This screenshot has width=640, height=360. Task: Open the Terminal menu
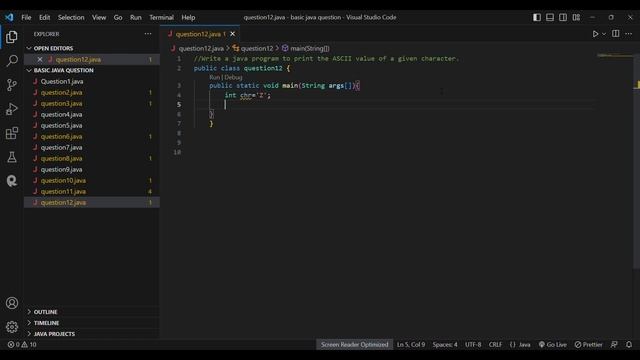(161, 17)
